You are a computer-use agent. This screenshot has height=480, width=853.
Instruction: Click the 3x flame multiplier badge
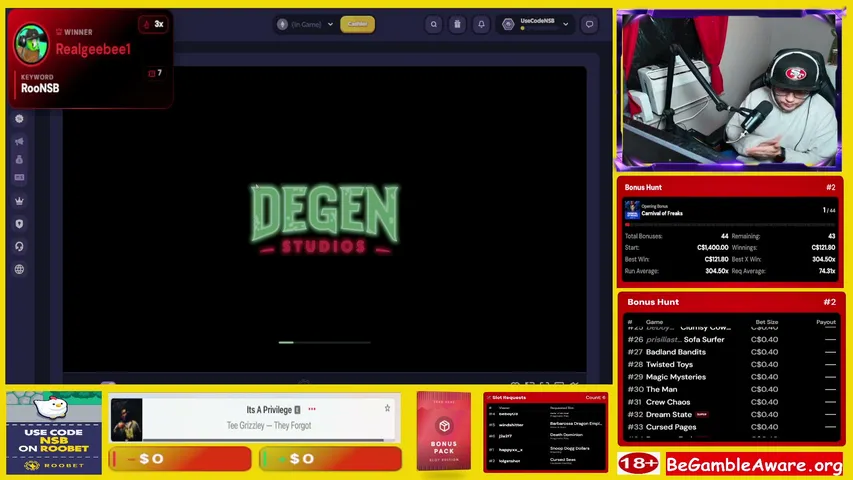pos(153,24)
